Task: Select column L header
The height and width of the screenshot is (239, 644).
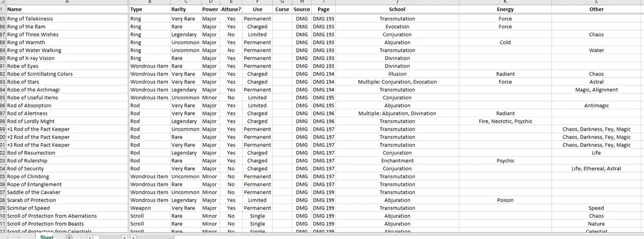Action: pos(596,2)
